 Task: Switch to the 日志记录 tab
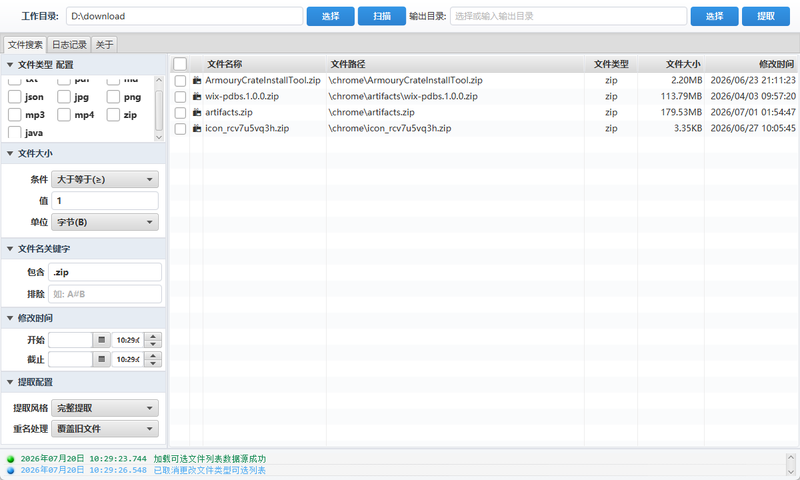[x=69, y=45]
